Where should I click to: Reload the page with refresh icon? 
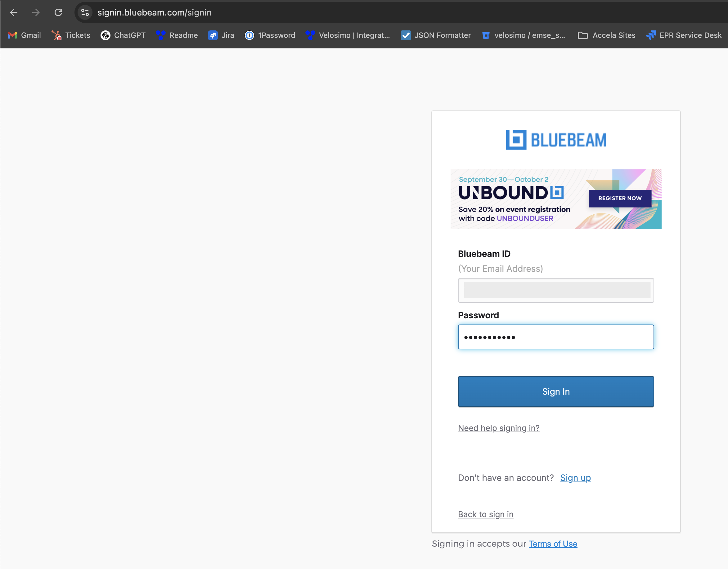(58, 12)
